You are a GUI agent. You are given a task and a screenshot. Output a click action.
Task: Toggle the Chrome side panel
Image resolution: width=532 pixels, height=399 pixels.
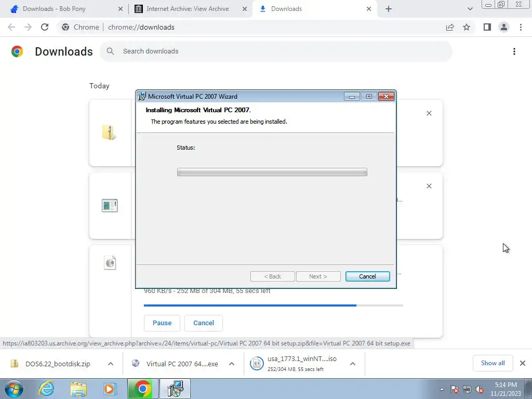(487, 27)
